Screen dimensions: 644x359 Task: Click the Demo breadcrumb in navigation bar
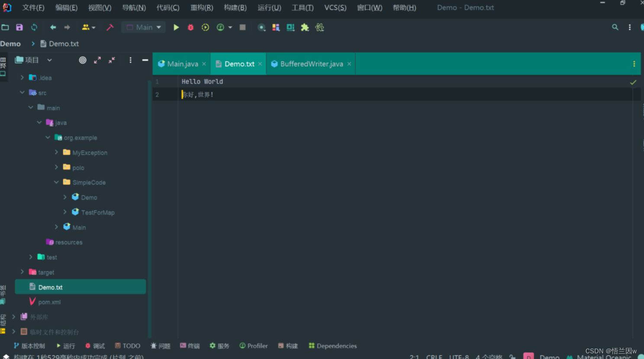[x=10, y=44]
